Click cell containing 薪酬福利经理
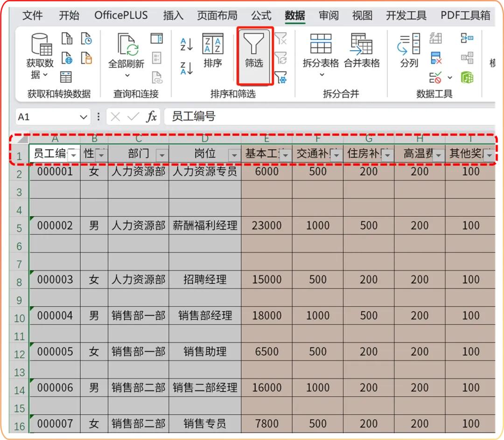Screen dimensions: 504x440 click(205, 225)
